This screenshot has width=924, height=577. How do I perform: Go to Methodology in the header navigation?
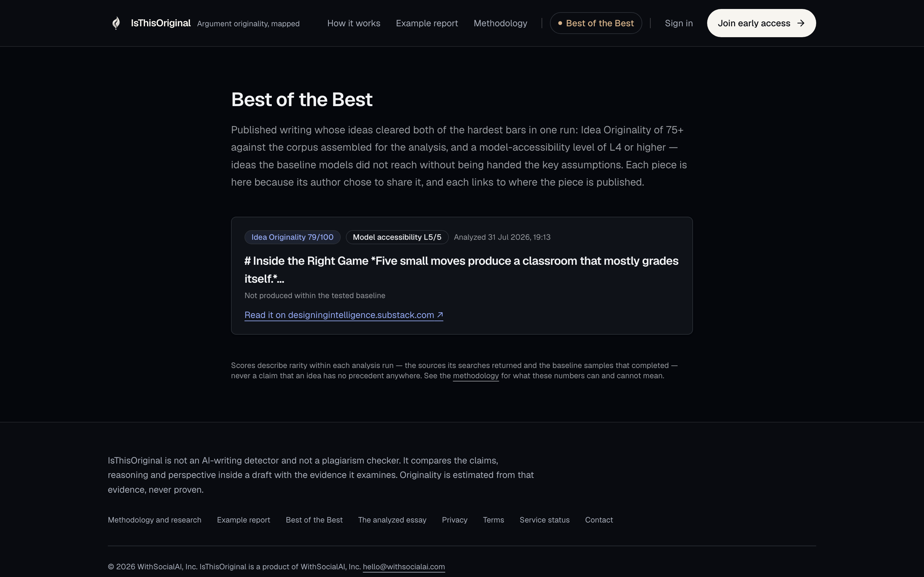[500, 23]
